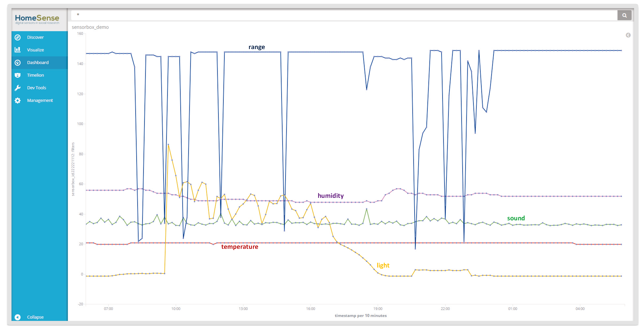Image resolution: width=644 pixels, height=330 pixels.
Task: Click the Visualize bar chart icon
Action: (x=18, y=50)
